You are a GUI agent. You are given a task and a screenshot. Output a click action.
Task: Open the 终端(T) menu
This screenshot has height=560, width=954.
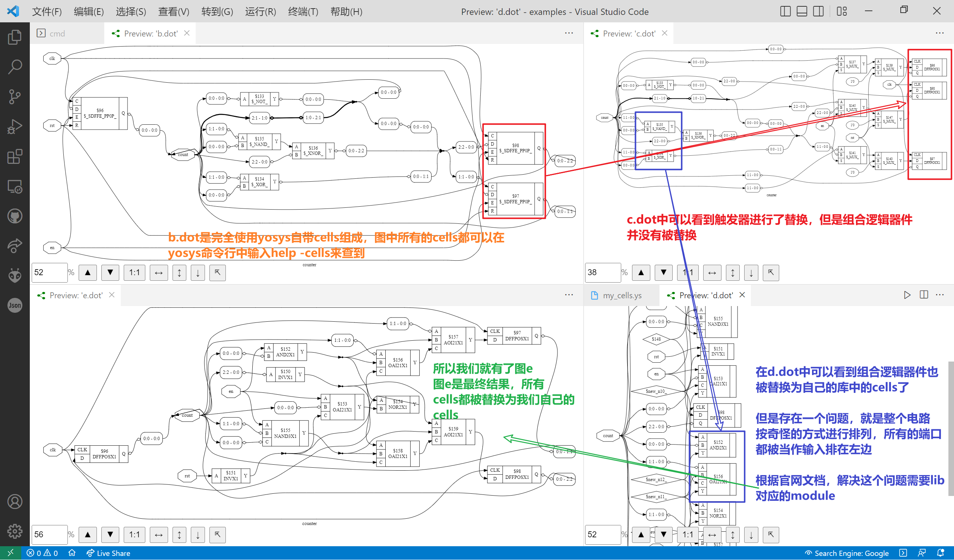coord(303,11)
